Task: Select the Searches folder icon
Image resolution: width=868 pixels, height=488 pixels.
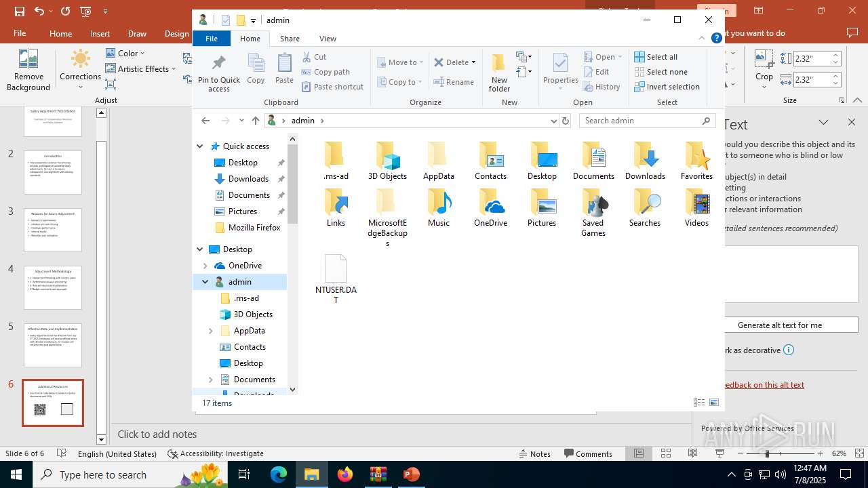Action: point(645,208)
